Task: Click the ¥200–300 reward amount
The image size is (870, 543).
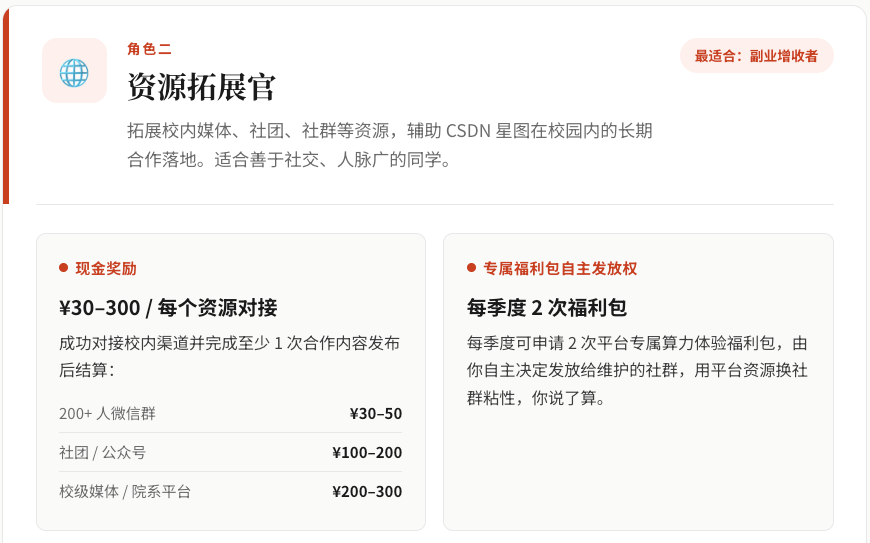Action: pyautogui.click(x=367, y=491)
